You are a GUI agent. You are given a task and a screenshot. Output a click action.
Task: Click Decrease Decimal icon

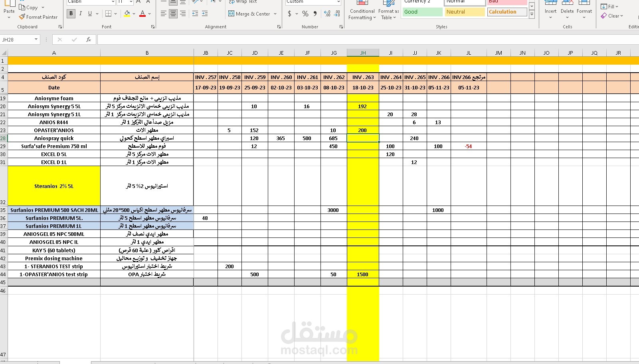pyautogui.click(x=337, y=14)
